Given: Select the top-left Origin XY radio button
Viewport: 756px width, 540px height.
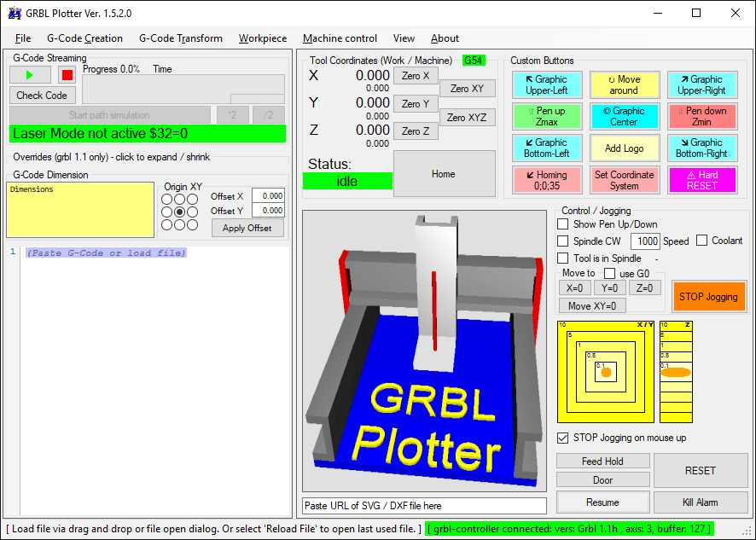Looking at the screenshot, I should tap(166, 199).
